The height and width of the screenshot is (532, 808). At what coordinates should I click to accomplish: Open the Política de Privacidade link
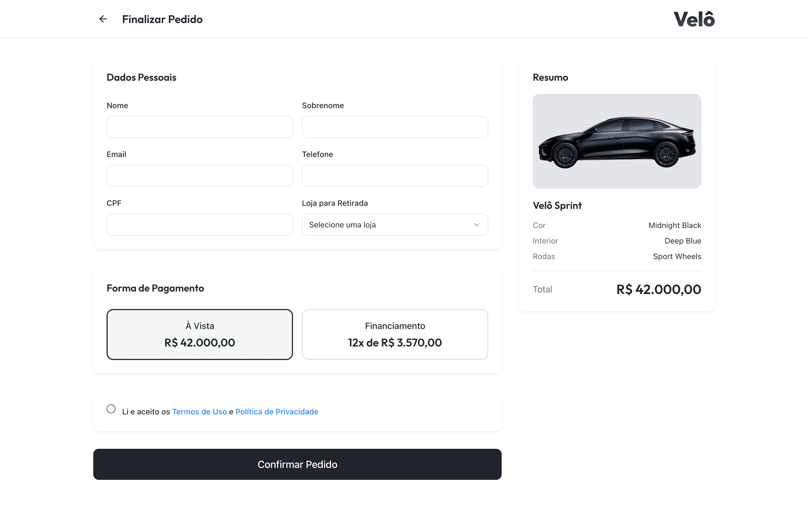click(277, 412)
